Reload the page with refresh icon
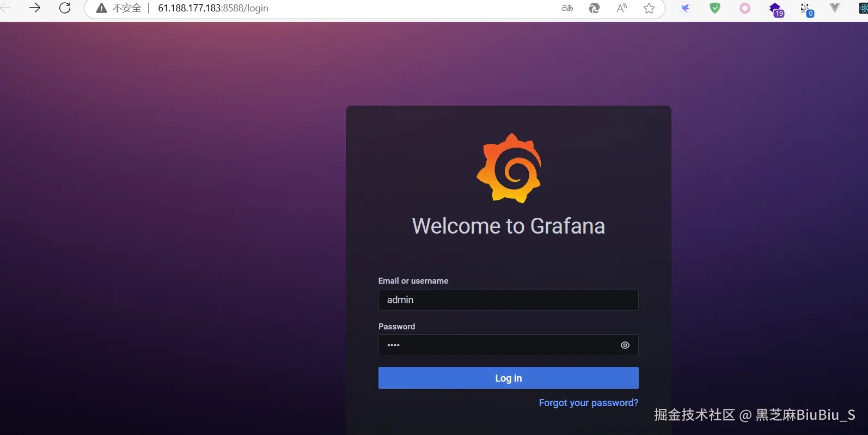Viewport: 868px width, 435px height. [65, 8]
